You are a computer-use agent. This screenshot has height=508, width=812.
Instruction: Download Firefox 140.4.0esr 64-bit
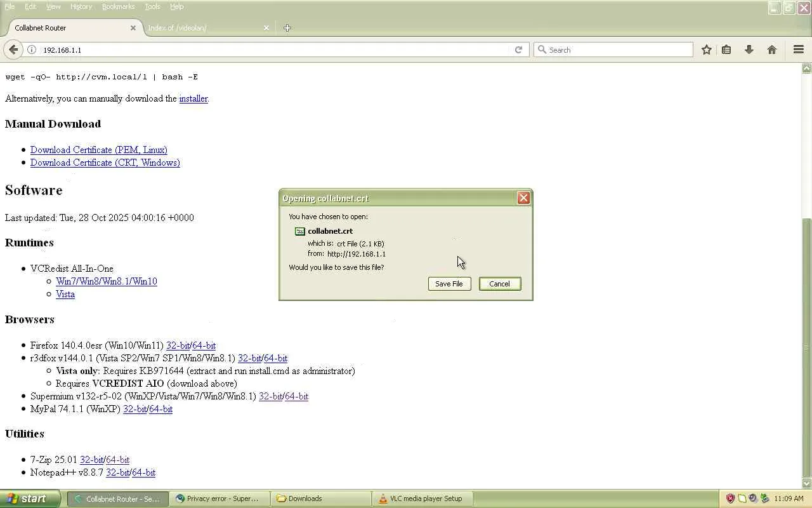coord(204,345)
